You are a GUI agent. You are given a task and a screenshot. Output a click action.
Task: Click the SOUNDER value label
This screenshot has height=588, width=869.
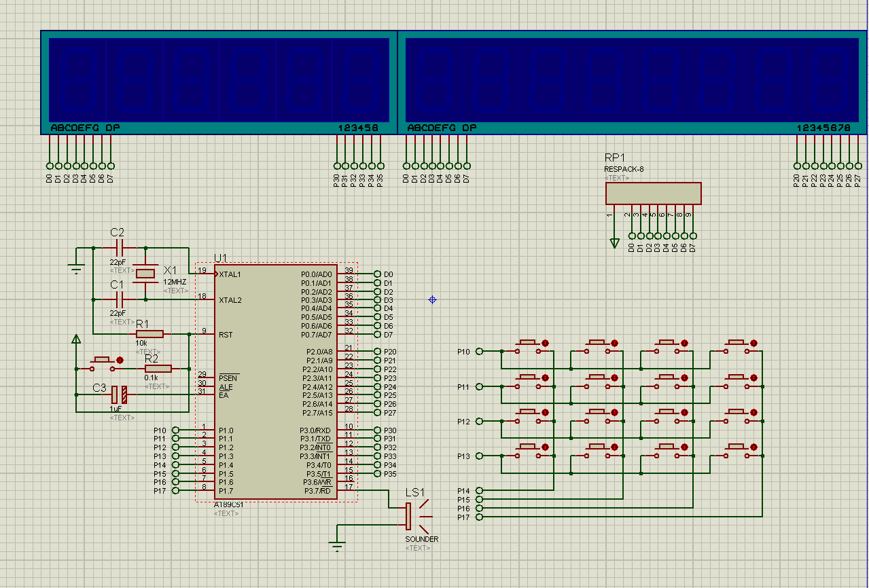(x=422, y=539)
